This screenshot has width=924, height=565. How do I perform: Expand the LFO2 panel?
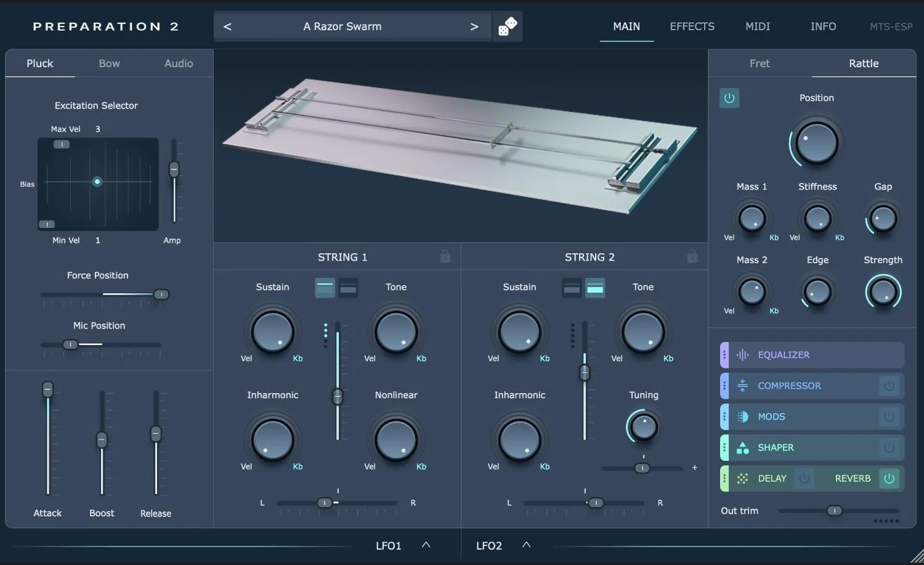pos(526,545)
